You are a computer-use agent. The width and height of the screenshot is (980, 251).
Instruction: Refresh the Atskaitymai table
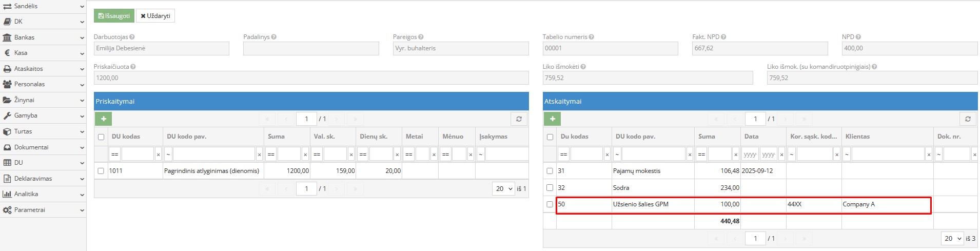point(968,119)
